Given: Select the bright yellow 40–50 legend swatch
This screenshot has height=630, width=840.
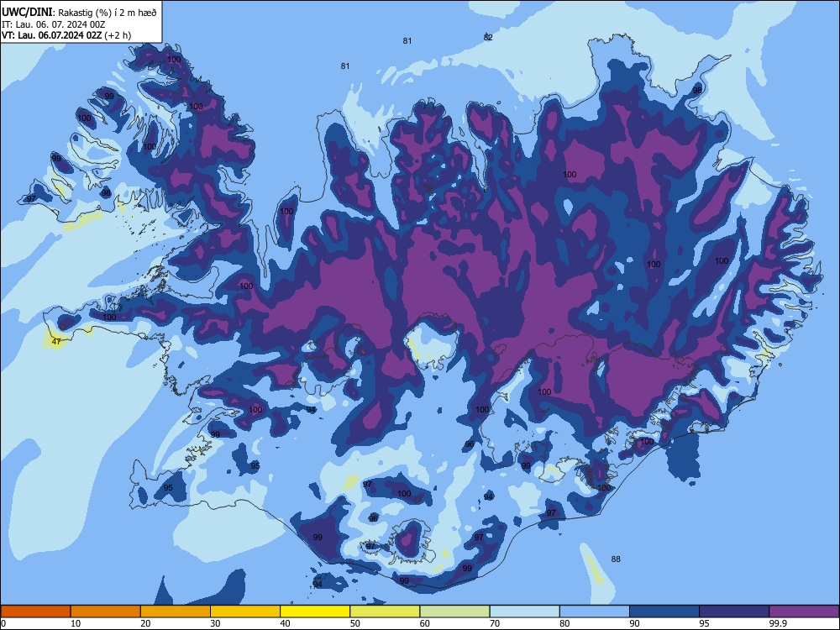Looking at the screenshot, I should pyautogui.click(x=315, y=612).
